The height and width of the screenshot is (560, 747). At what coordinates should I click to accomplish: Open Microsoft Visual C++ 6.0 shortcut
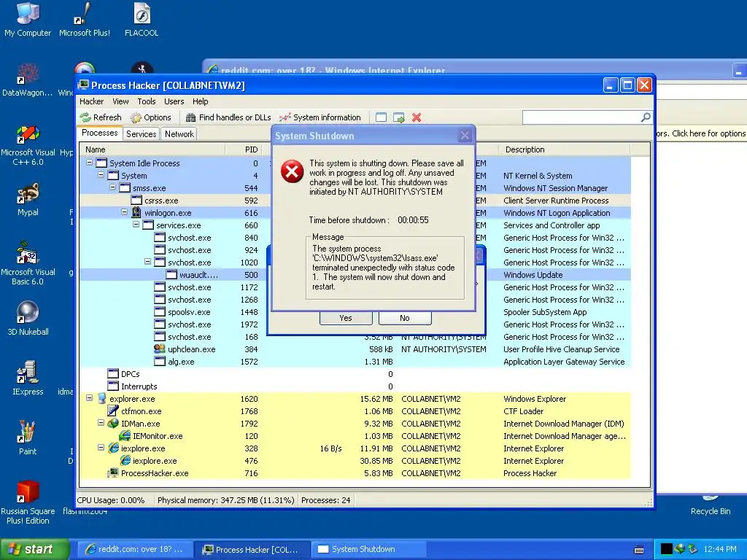[x=28, y=145]
